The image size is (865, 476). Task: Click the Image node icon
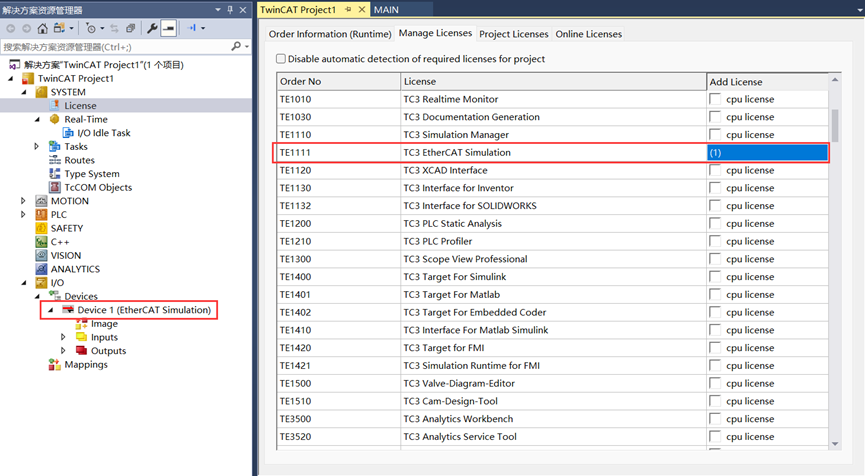coord(81,323)
